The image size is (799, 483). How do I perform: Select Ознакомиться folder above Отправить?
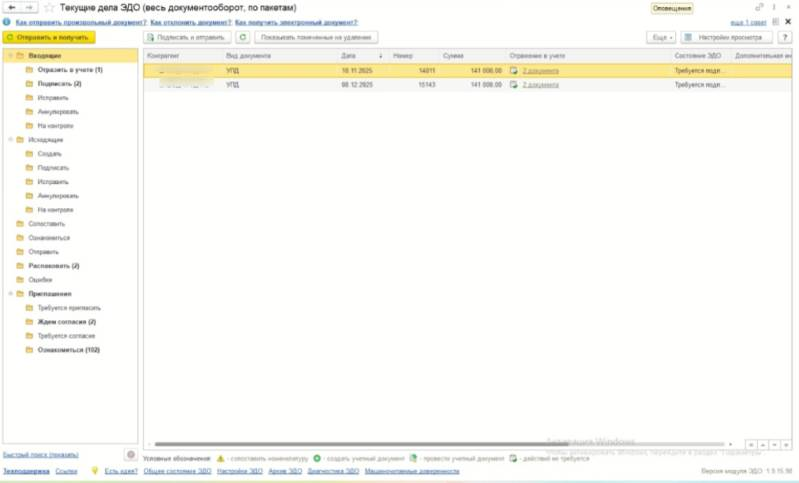pyautogui.click(x=49, y=237)
